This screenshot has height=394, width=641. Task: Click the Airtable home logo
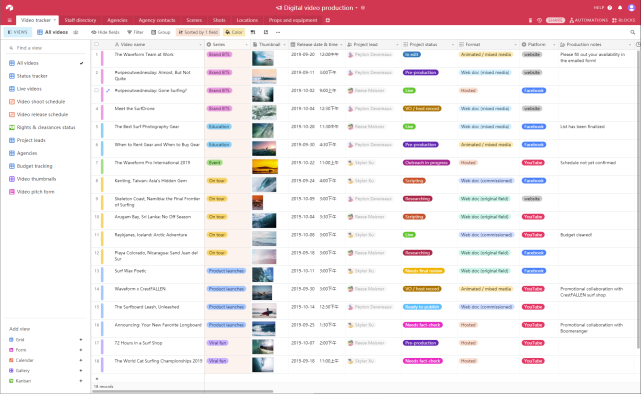[x=9, y=7]
